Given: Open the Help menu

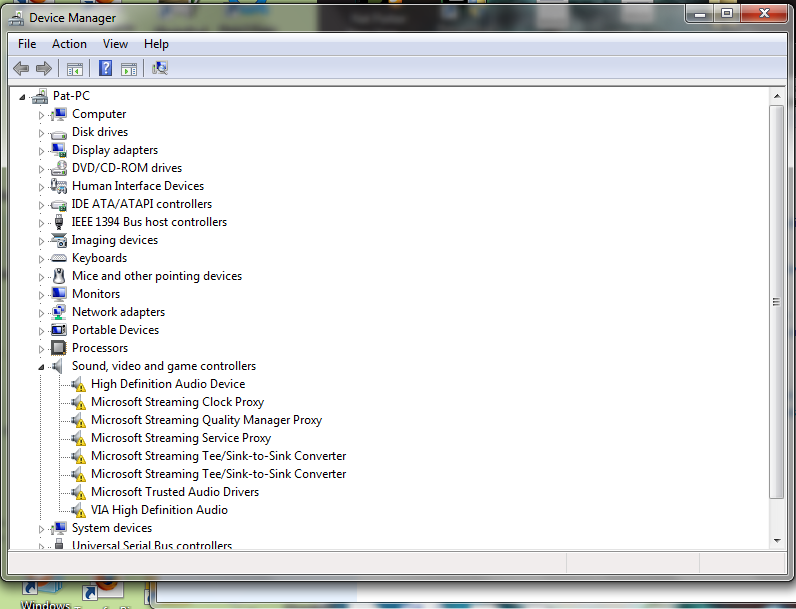Looking at the screenshot, I should (x=156, y=44).
